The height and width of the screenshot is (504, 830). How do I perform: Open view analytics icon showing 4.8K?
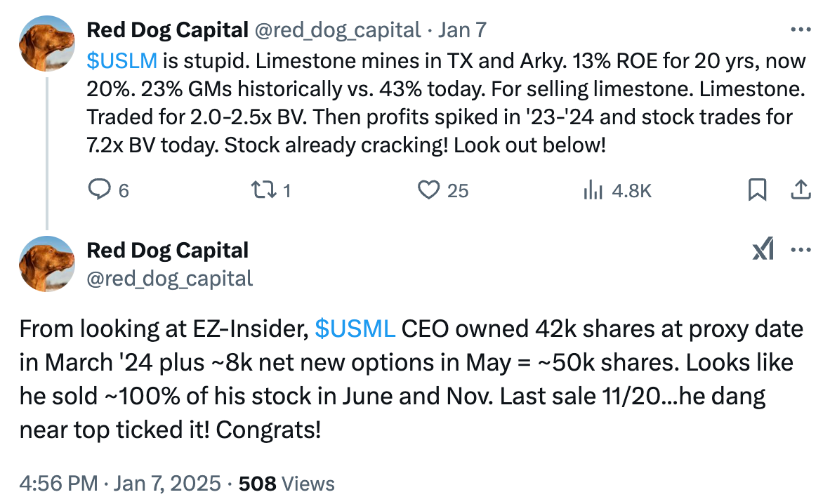593,190
